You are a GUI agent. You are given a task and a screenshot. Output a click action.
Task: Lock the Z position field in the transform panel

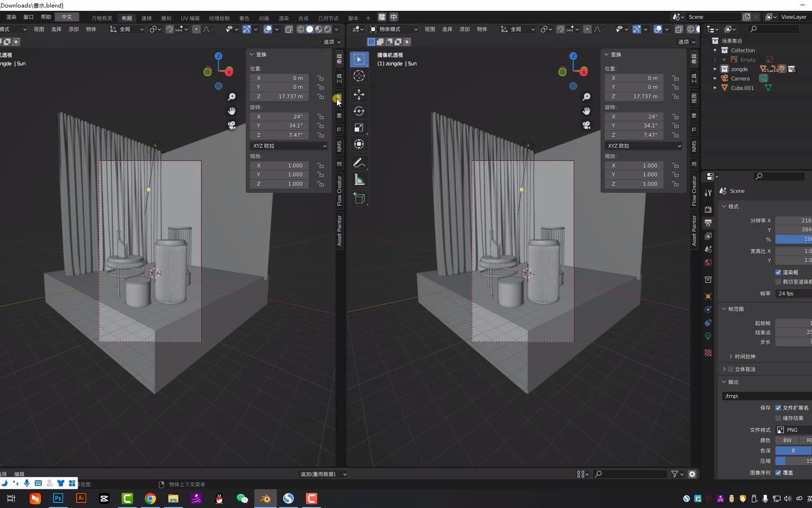coord(320,96)
